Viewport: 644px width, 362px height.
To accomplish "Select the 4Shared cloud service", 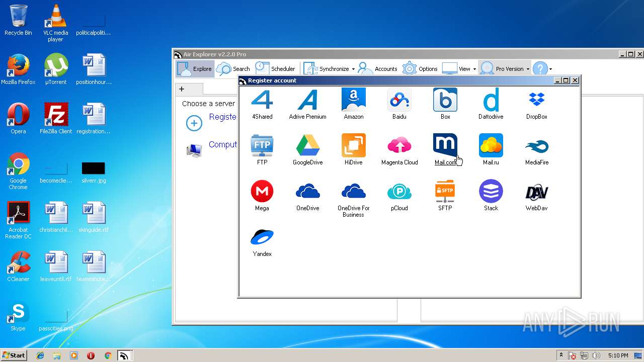I will [x=262, y=104].
